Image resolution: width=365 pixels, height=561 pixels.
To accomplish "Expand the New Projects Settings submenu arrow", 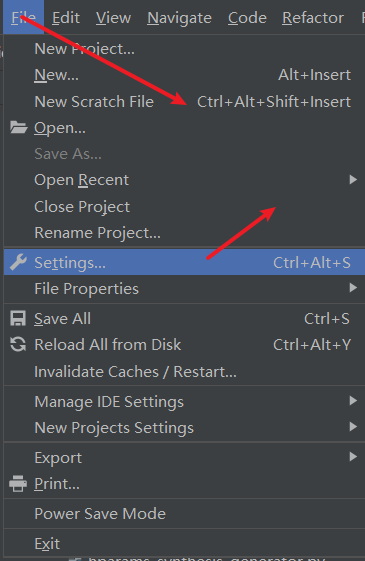I will 353,427.
